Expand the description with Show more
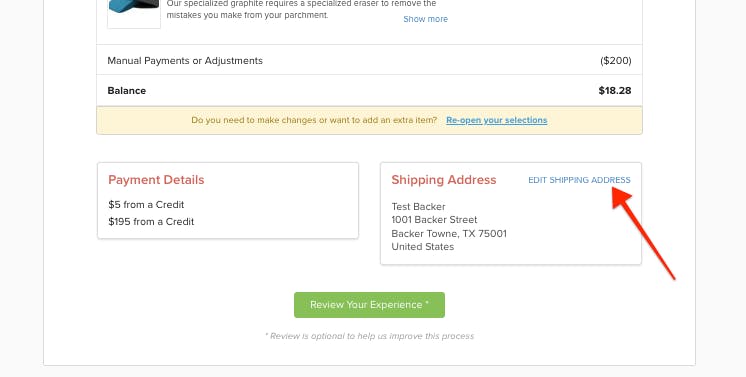Image resolution: width=746 pixels, height=377 pixels. (425, 19)
